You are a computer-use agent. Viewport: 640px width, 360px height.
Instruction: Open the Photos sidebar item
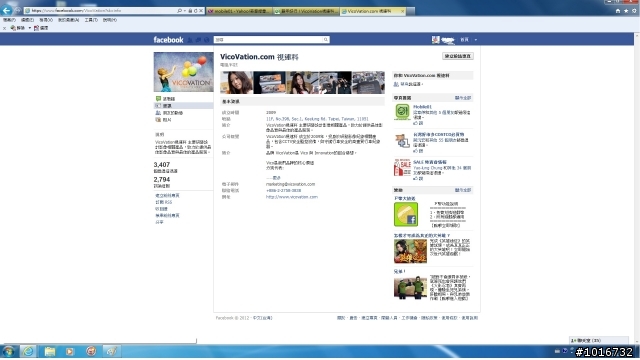(163, 120)
